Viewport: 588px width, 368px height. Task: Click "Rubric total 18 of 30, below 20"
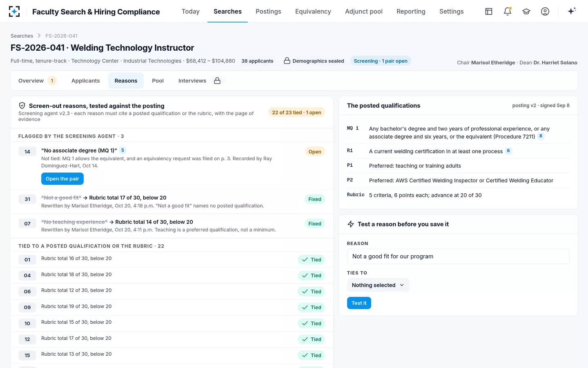76,274
